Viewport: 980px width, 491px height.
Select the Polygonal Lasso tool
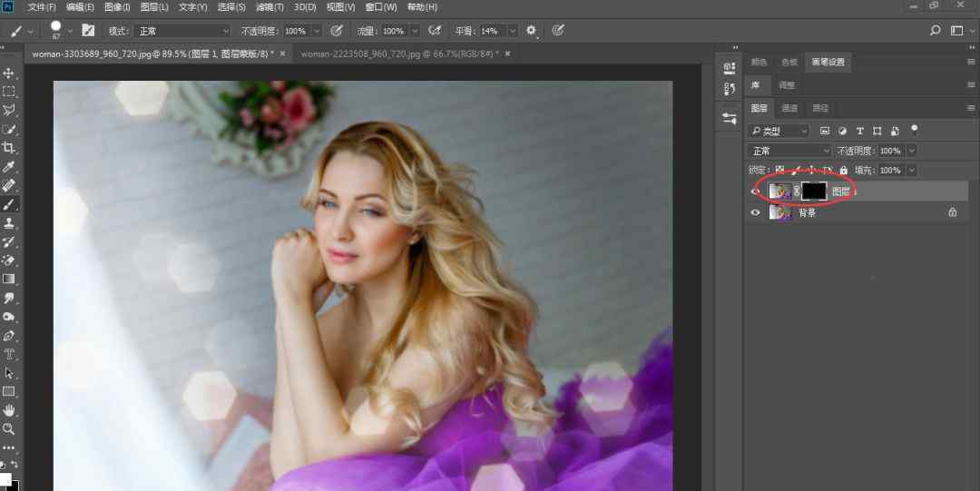pyautogui.click(x=9, y=111)
